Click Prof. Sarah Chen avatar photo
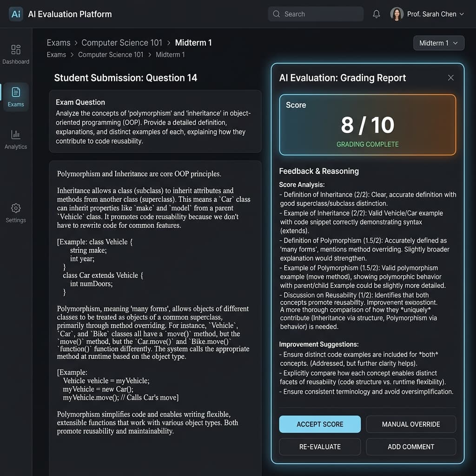 click(x=397, y=14)
